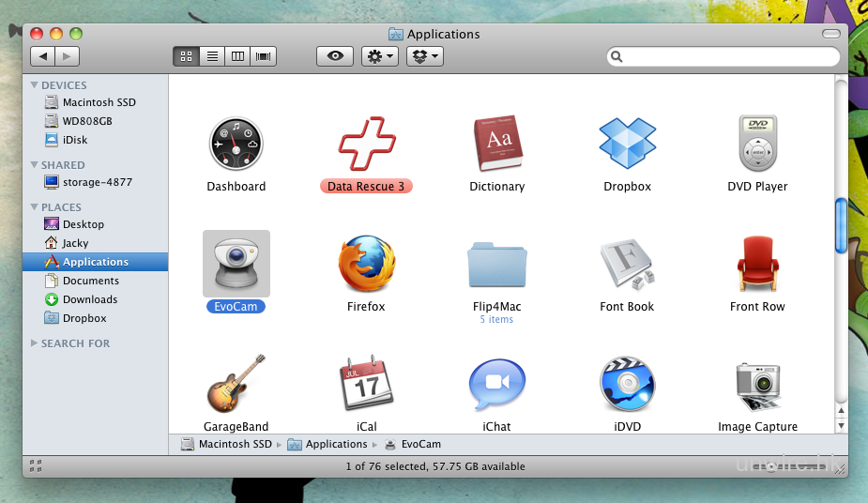Open the Action gear dropdown menu
The height and width of the screenshot is (503, 868).
tap(380, 56)
